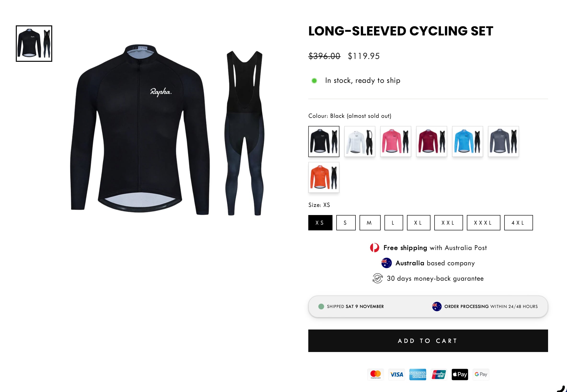Select the orange jersey colour swatch

pyautogui.click(x=324, y=177)
